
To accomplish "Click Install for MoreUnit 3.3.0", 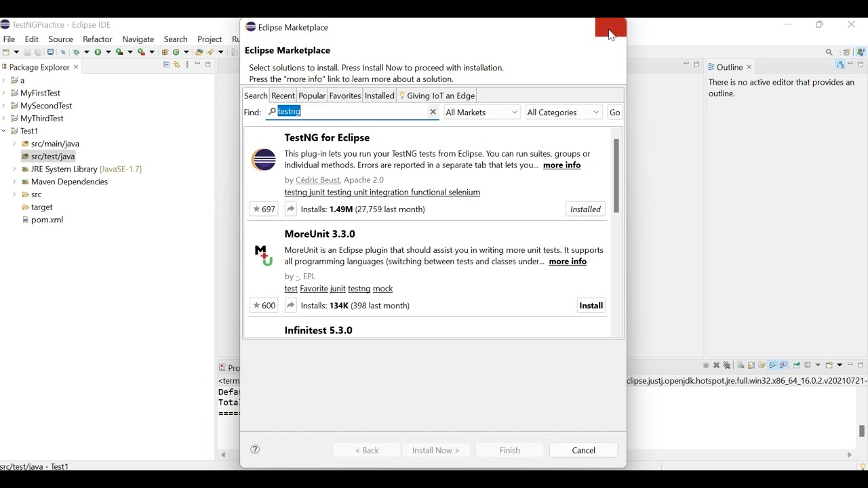I will [x=591, y=305].
